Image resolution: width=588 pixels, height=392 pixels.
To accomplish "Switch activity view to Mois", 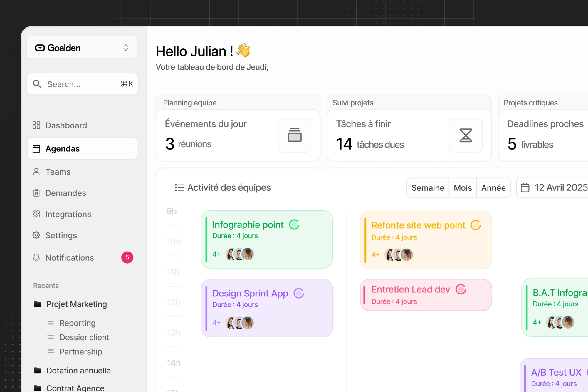I will 463,188.
